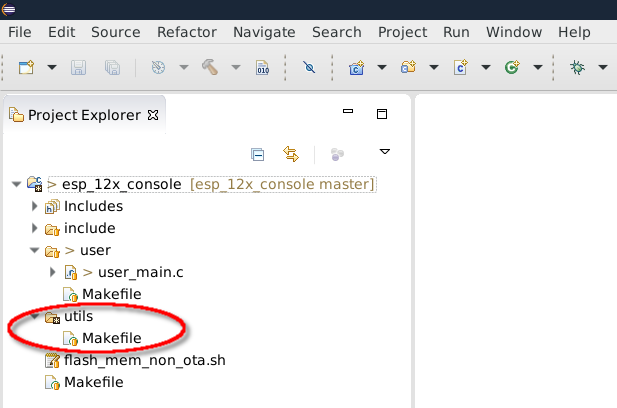This screenshot has width=617, height=408.
Task: Minimize the Project Explorer view
Action: 348,111
